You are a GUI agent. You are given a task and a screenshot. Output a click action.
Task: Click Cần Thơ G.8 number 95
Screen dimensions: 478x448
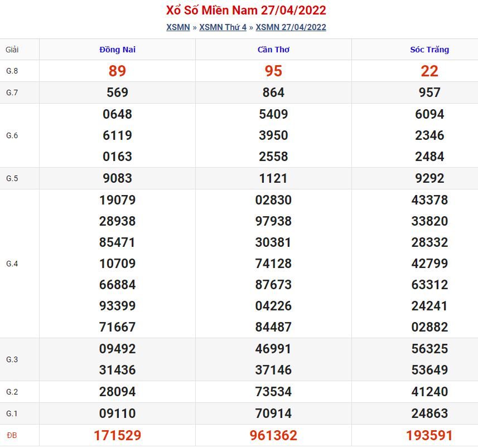tap(273, 71)
